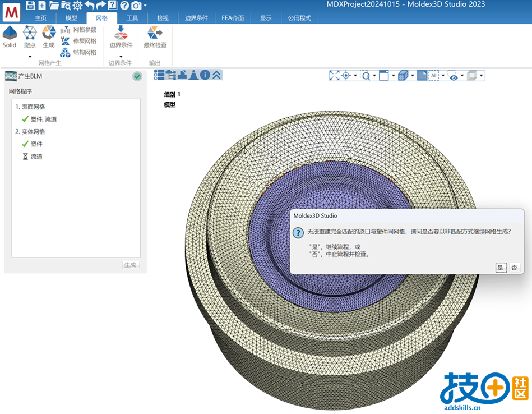Toggle the visibility eye icon
532x414 pixels.
pos(452,76)
